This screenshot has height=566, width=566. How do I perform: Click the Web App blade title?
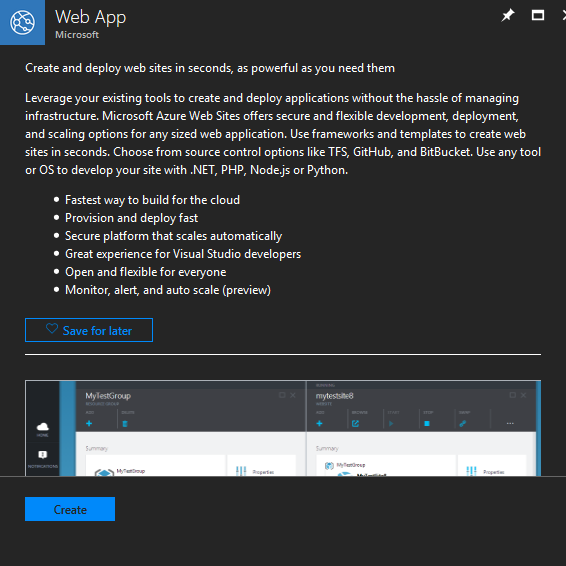click(91, 17)
